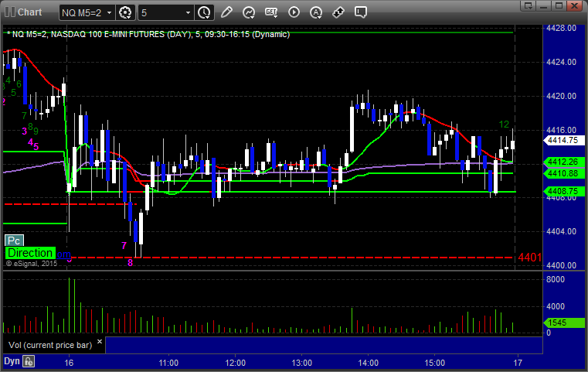This screenshot has height=372, width=588.
Task: Click the bar replay play button
Action: tap(294, 12)
